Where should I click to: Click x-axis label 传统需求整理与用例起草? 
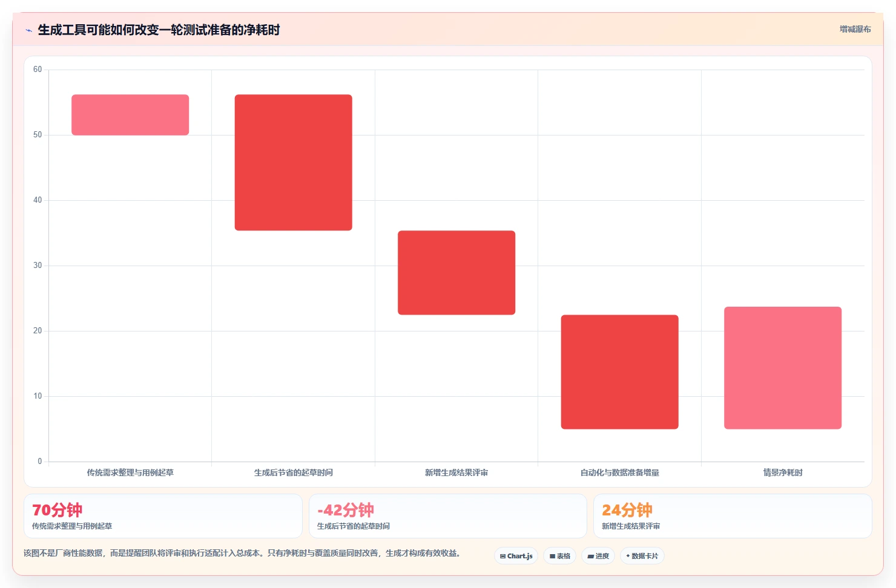[x=130, y=472]
